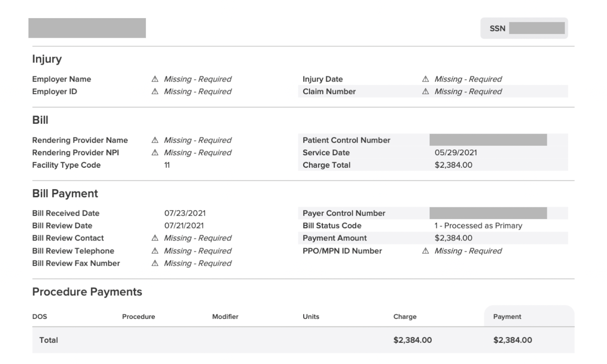Click the Bill Status Code value
This screenshot has height=364, width=607.
click(478, 226)
